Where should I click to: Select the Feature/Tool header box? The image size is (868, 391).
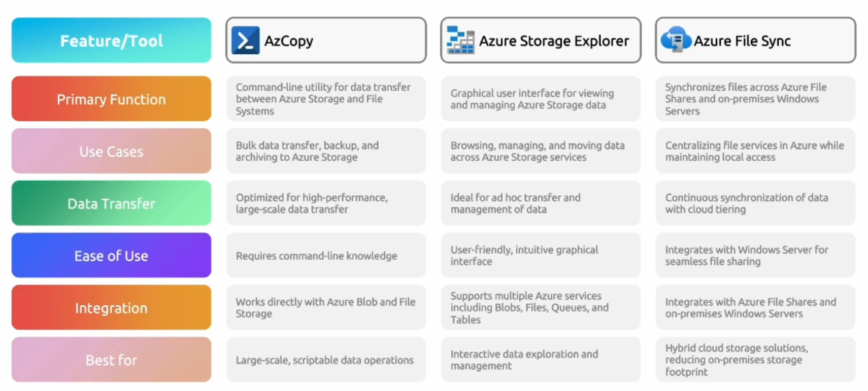pyautogui.click(x=111, y=40)
